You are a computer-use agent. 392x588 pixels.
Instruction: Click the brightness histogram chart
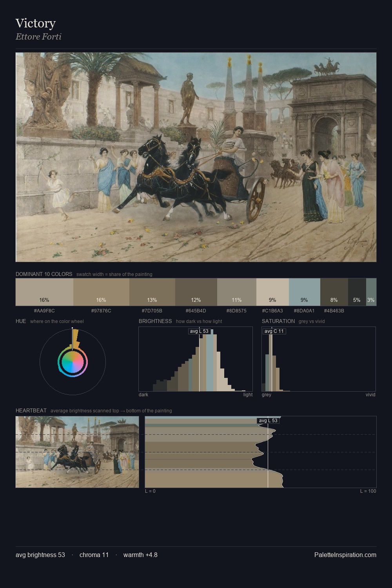196,359
